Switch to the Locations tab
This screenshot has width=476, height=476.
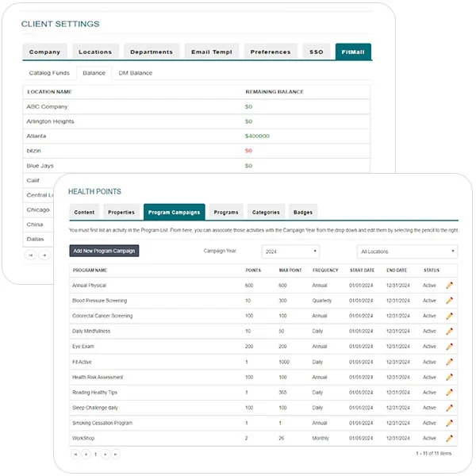pos(95,52)
